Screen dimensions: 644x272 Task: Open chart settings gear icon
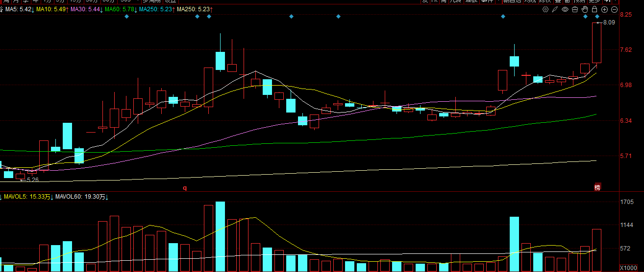(545, 9)
